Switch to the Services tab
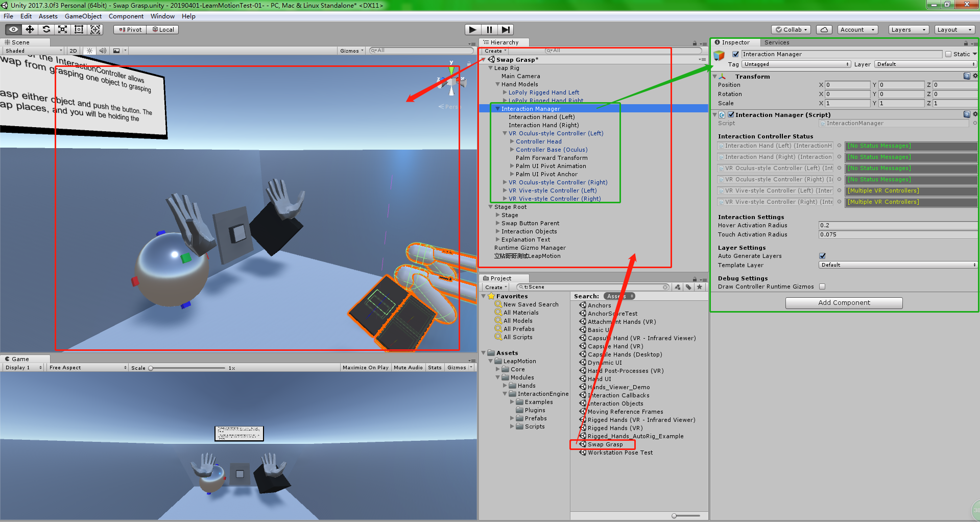 [x=777, y=42]
